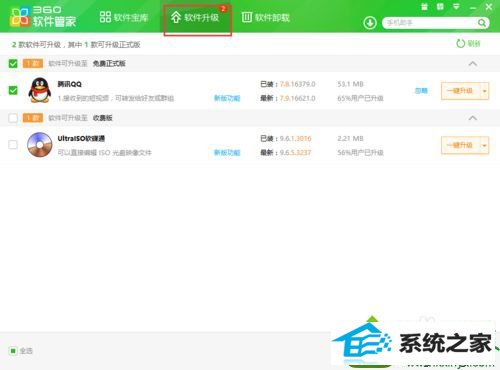500x370 pixels.
Task: Click the 刷新 refresh icon
Action: [x=460, y=43]
